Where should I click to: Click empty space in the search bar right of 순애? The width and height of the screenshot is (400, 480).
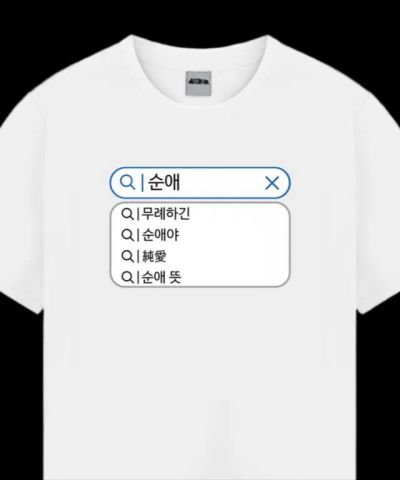click(222, 183)
